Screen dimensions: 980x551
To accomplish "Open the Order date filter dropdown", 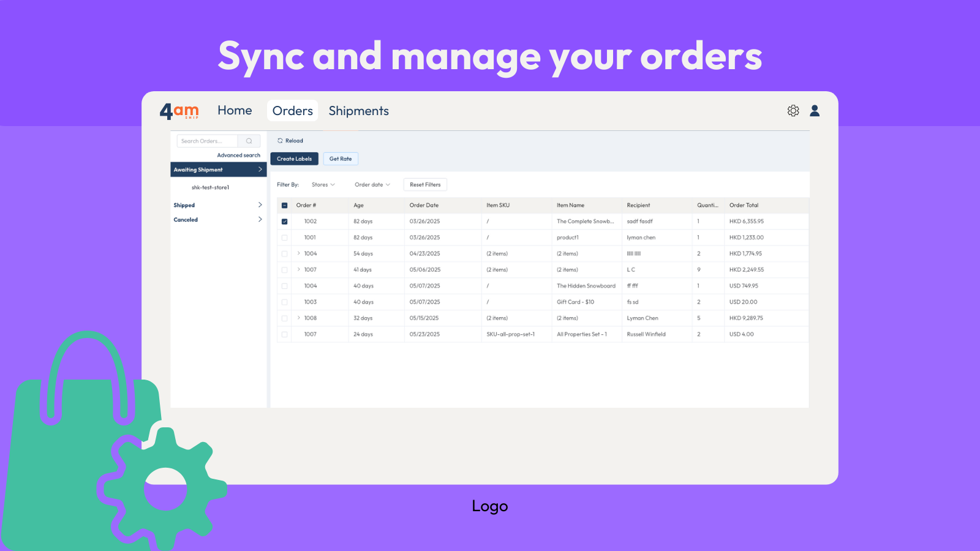I will [x=372, y=184].
